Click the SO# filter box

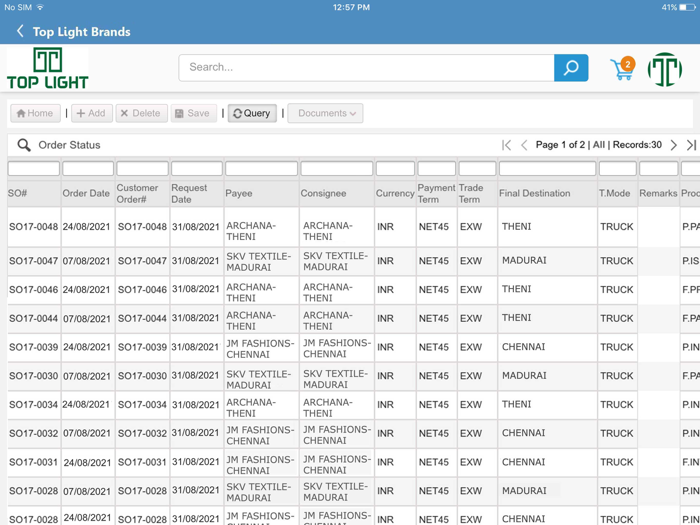[x=33, y=168]
